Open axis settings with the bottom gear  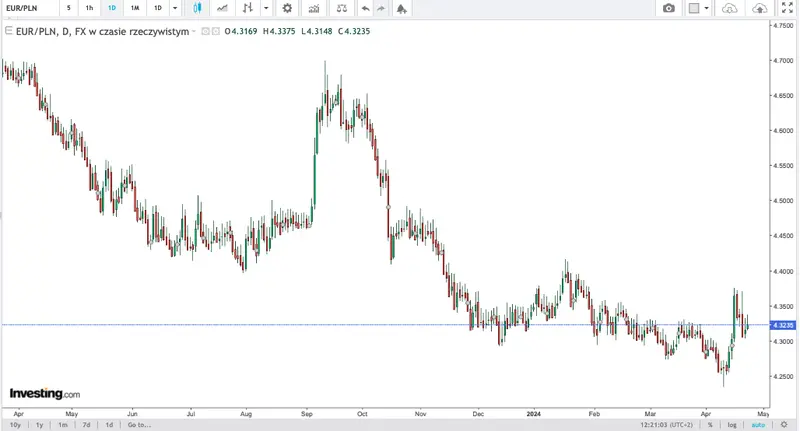tap(784, 424)
